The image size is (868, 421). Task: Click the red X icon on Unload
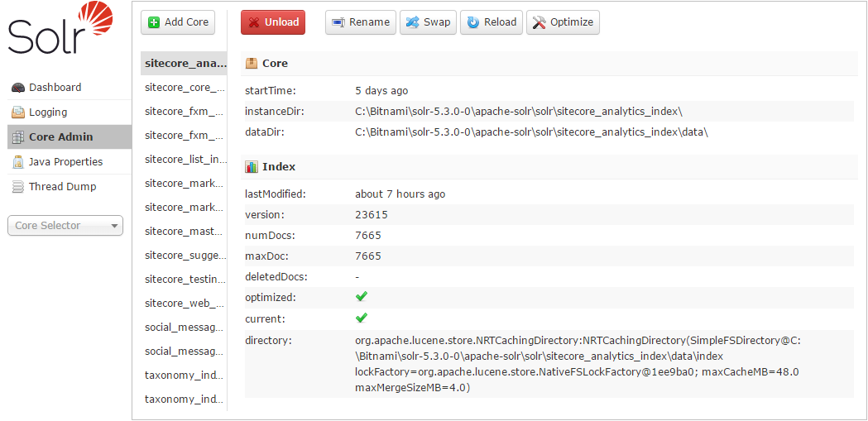point(254,22)
